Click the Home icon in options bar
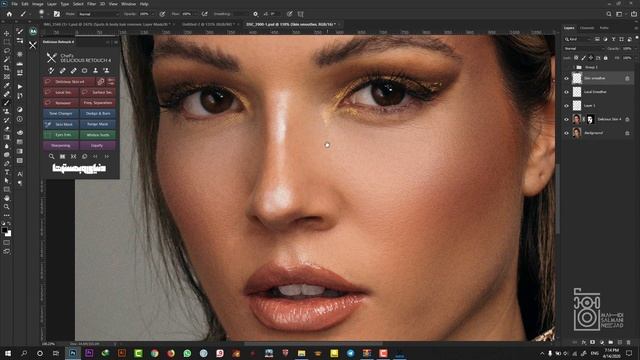The height and width of the screenshot is (360, 640). (9, 14)
